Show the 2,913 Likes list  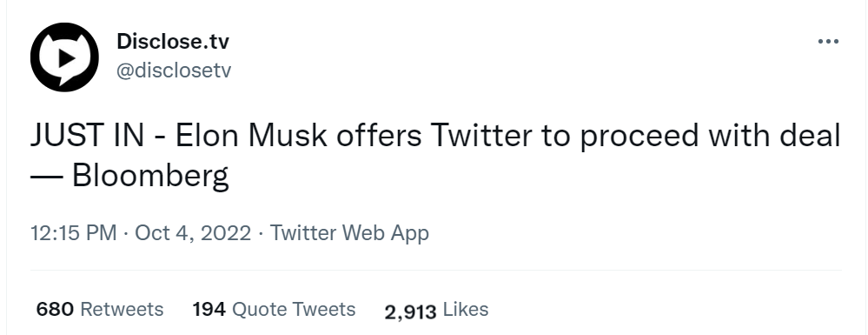[437, 310]
